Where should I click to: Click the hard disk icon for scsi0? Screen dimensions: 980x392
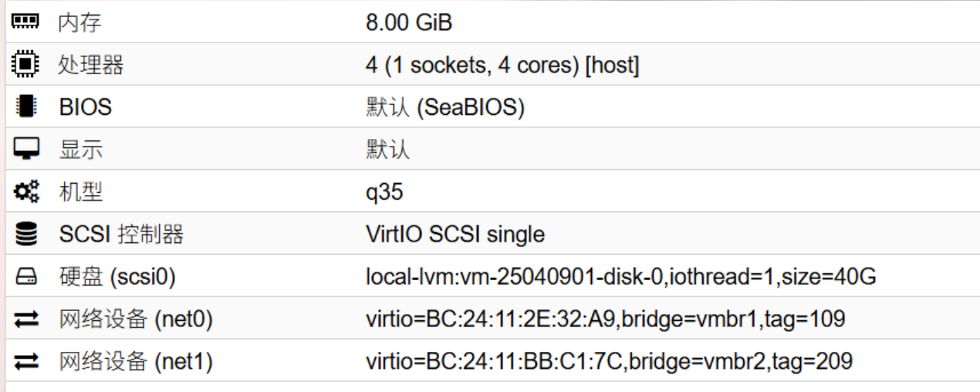[26, 276]
